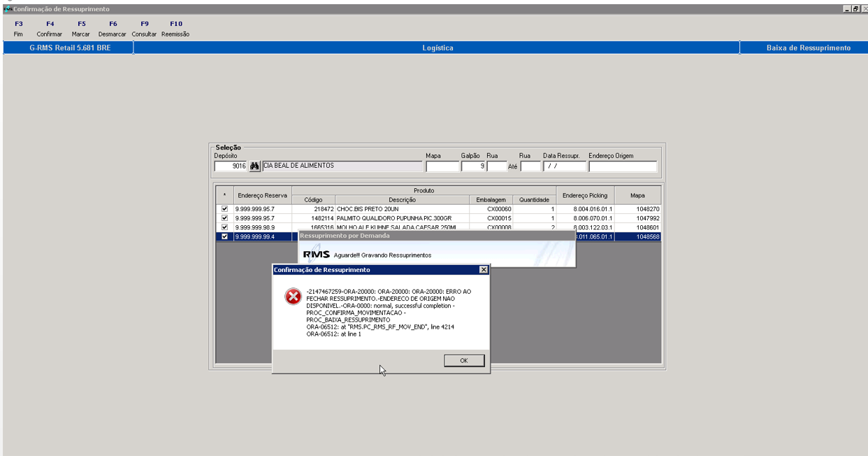Select code cell 218472

313,209
